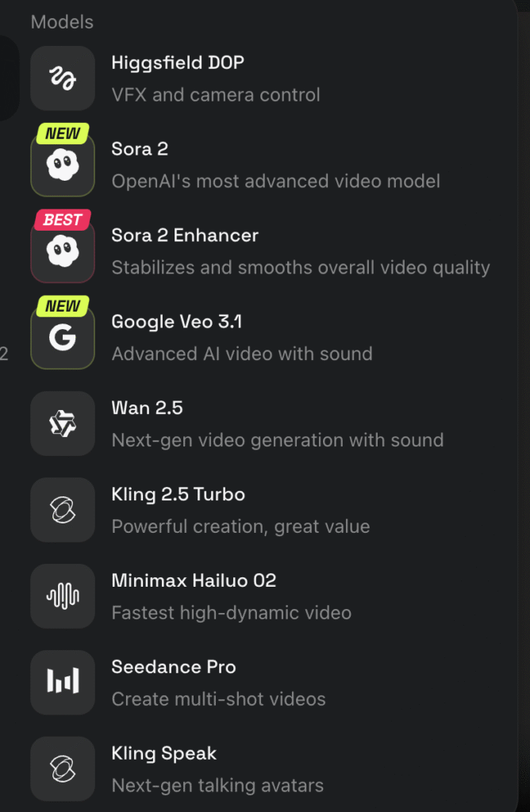Click the BEST badge on Sora 2 Enhancer

click(x=62, y=220)
